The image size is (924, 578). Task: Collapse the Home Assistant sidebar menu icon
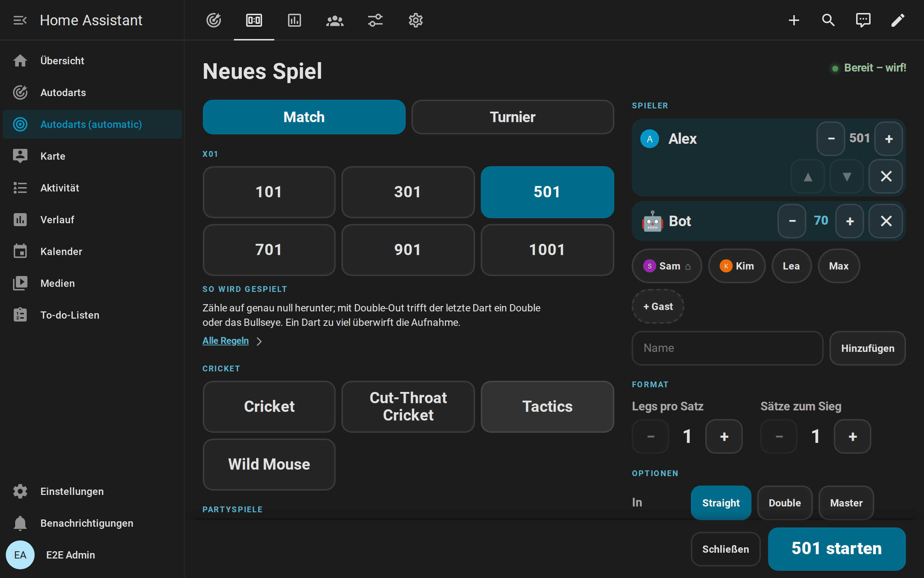tap(20, 20)
